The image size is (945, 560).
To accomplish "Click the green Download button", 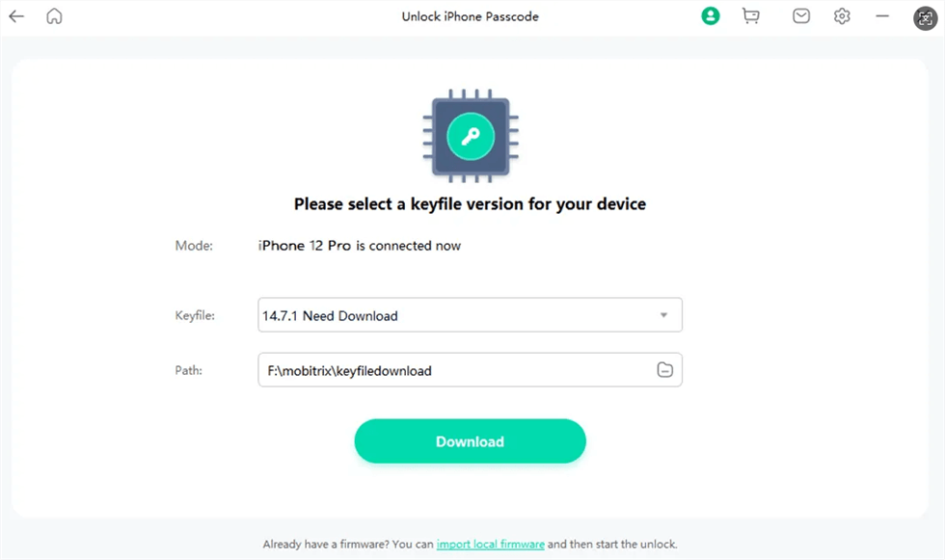I will [x=470, y=441].
